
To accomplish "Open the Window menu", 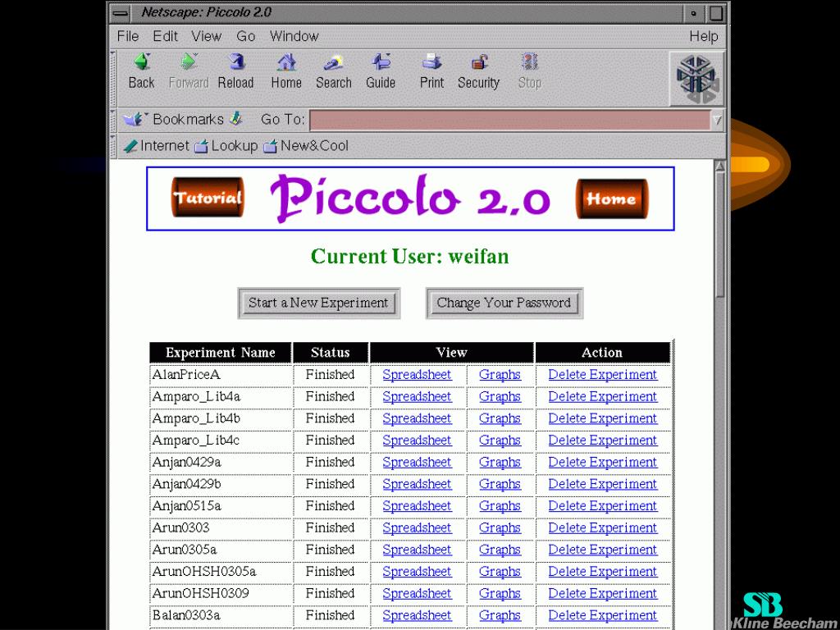I will pyautogui.click(x=294, y=36).
